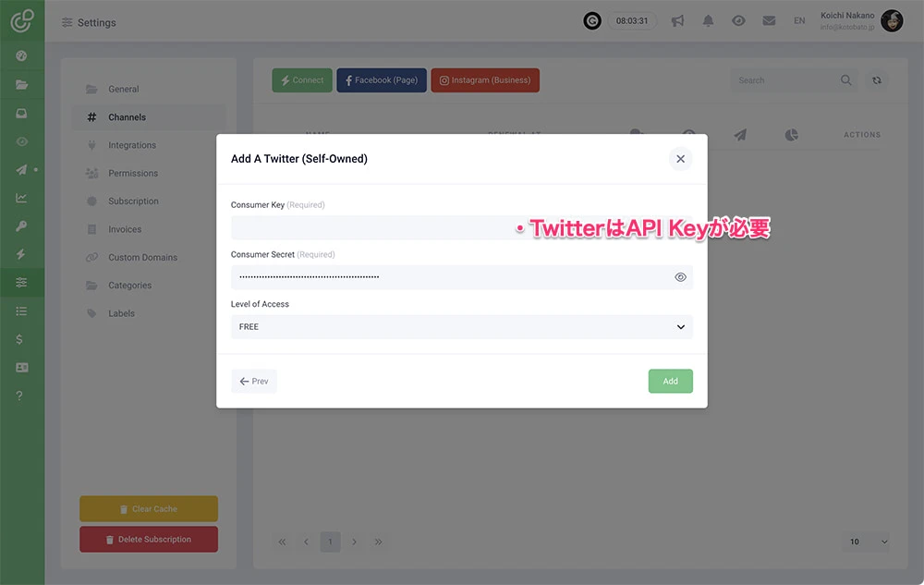Focus the Consumer Key input field
This screenshot has height=585, width=924.
click(462, 228)
